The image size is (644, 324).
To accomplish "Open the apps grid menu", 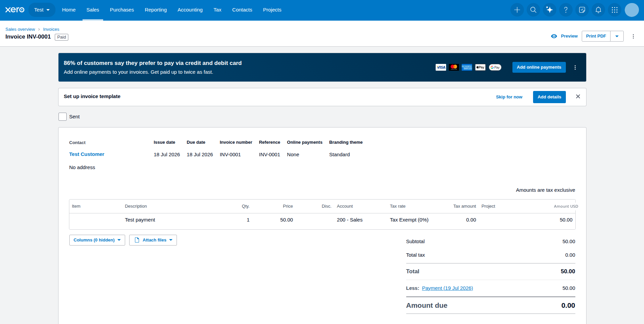I will tap(615, 10).
